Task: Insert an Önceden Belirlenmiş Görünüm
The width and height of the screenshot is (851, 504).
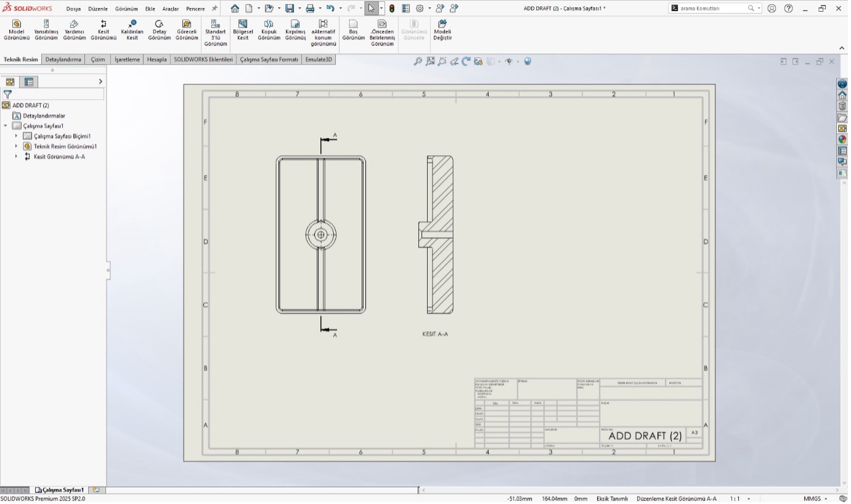Action: pyautogui.click(x=382, y=33)
